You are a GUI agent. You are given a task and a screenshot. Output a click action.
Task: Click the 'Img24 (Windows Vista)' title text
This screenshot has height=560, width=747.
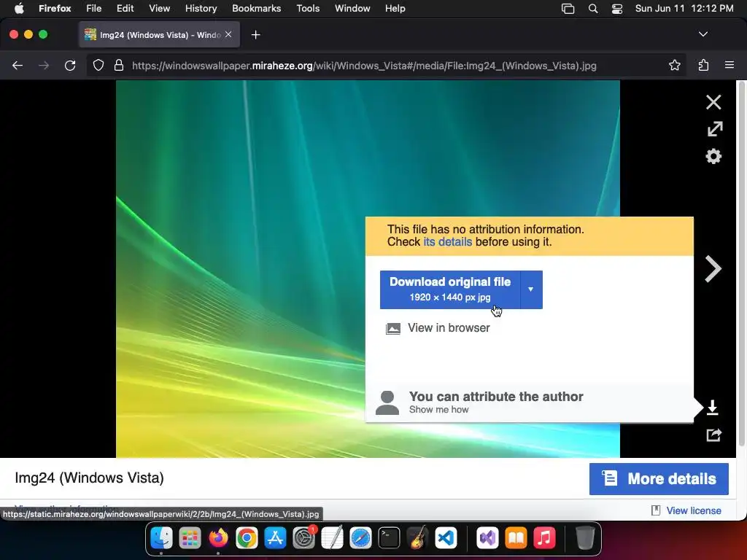pyautogui.click(x=89, y=478)
